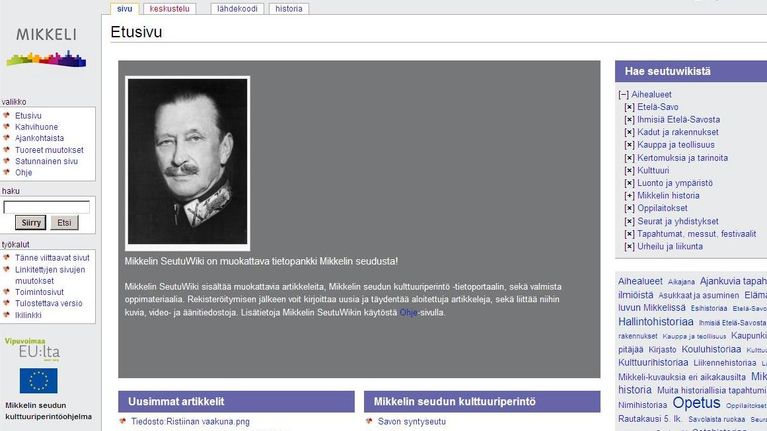Viewport: 767px width, 431px height.
Task: Open Ihmisiä Etelä-Savosta category
Action: [x=678, y=120]
